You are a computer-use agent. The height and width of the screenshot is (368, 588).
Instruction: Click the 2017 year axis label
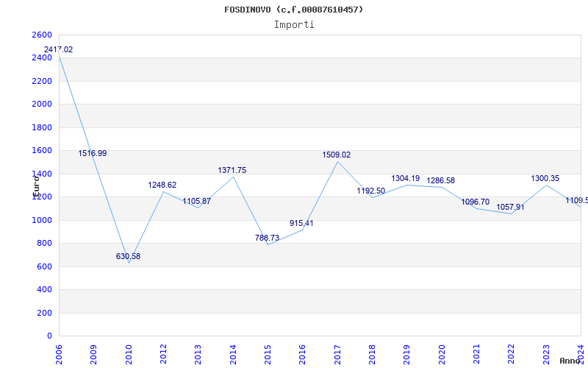[337, 355]
